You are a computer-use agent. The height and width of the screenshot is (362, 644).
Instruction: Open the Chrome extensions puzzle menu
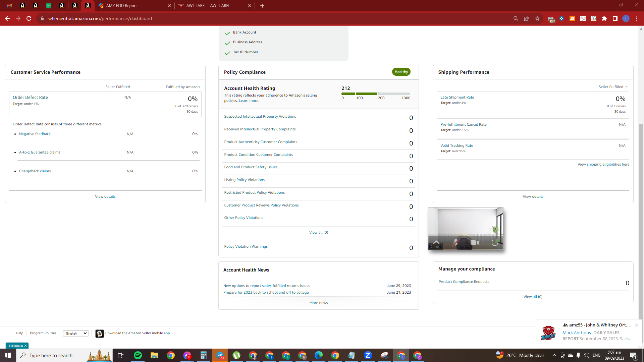(604, 18)
